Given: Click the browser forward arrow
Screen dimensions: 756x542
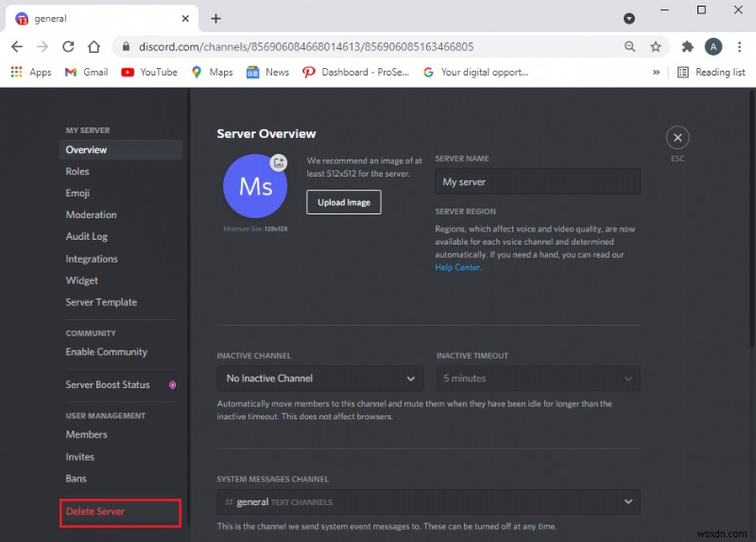Looking at the screenshot, I should 43,46.
